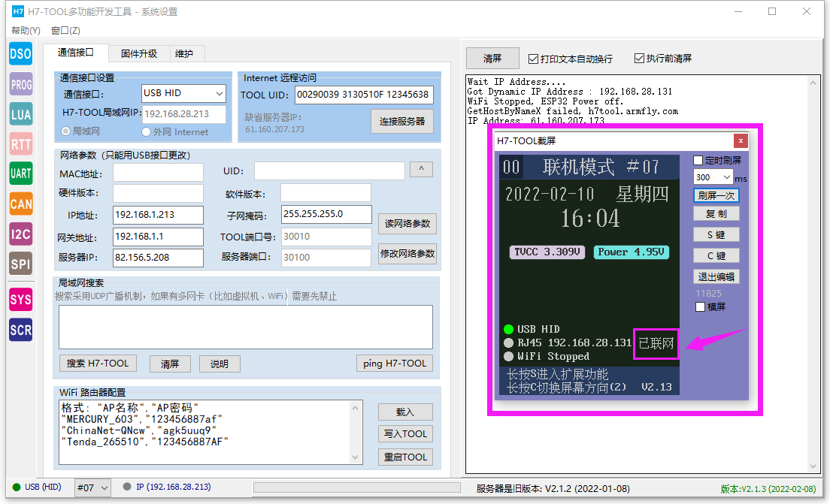Click the 说明 button
830x504 pixels.
pyautogui.click(x=220, y=364)
